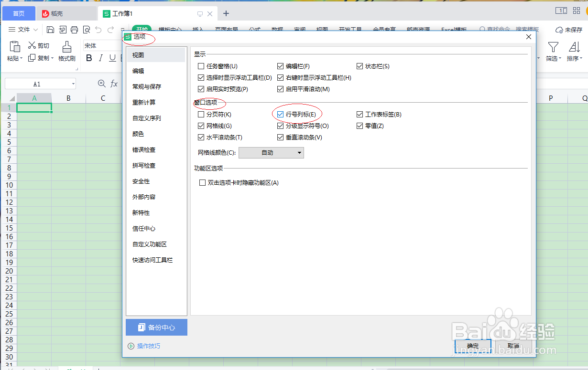Toggle 任务窗格(U) checkbox
Image resolution: width=588 pixels, height=370 pixels.
coord(201,66)
